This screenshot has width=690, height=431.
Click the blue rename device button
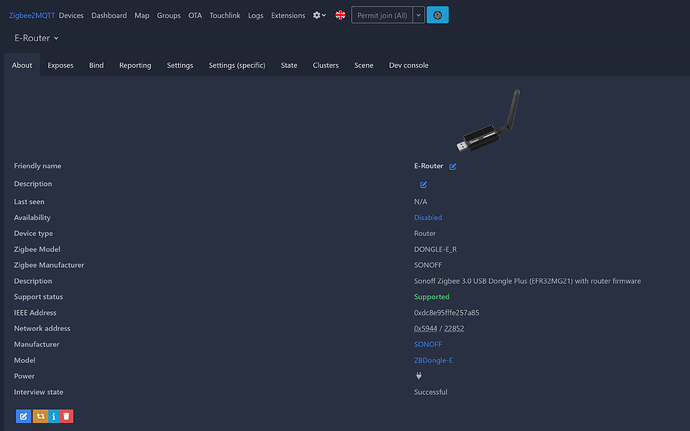pyautogui.click(x=23, y=416)
